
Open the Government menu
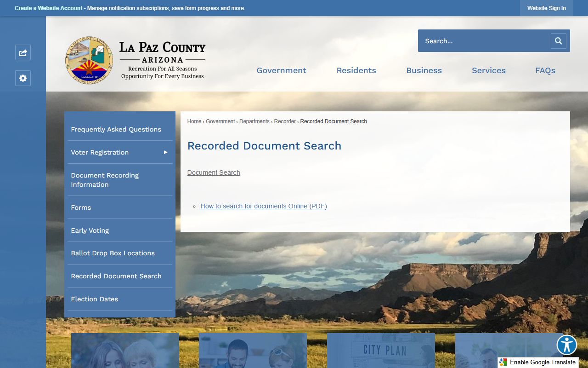pos(281,70)
